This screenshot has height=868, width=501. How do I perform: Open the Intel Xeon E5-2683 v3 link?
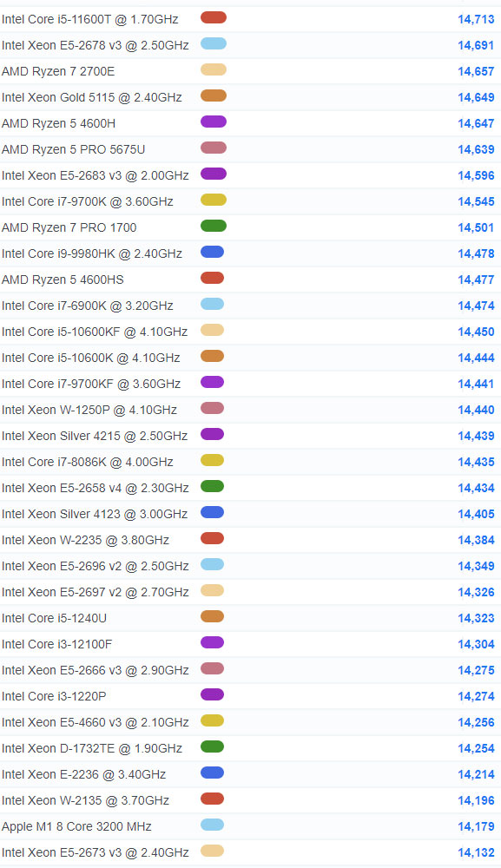point(96,175)
